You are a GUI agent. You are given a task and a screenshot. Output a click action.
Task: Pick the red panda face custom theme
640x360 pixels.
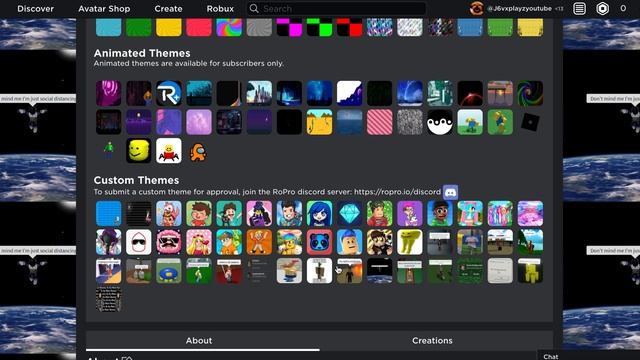click(320, 242)
